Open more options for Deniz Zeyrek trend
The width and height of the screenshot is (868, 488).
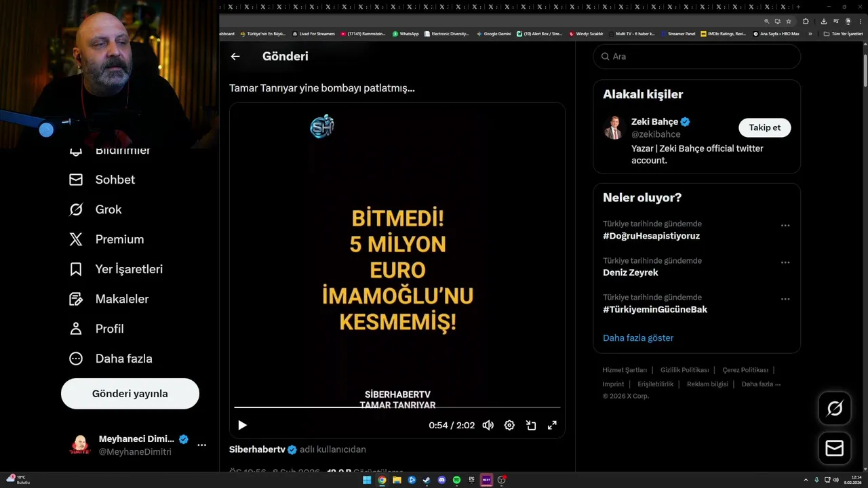coord(785,262)
